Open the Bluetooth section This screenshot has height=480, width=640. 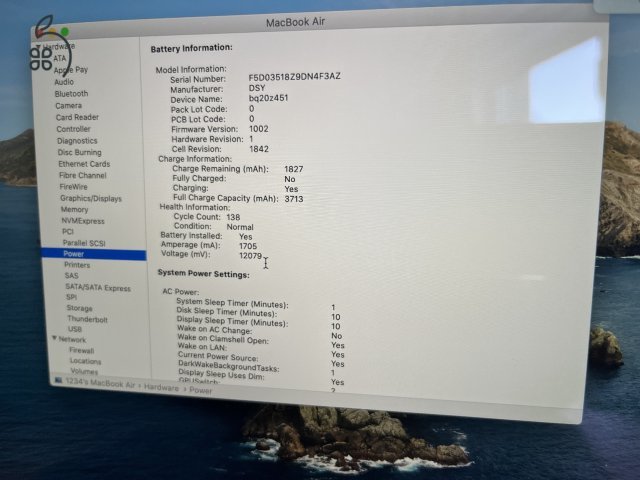point(71,94)
